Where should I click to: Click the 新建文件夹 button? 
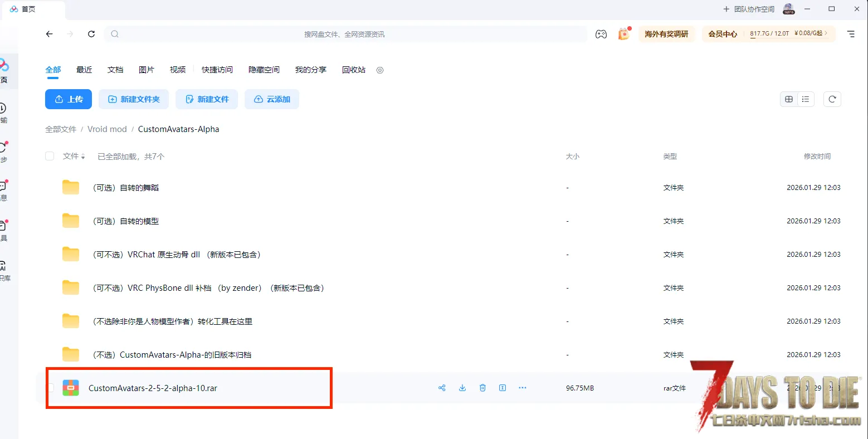tap(134, 99)
